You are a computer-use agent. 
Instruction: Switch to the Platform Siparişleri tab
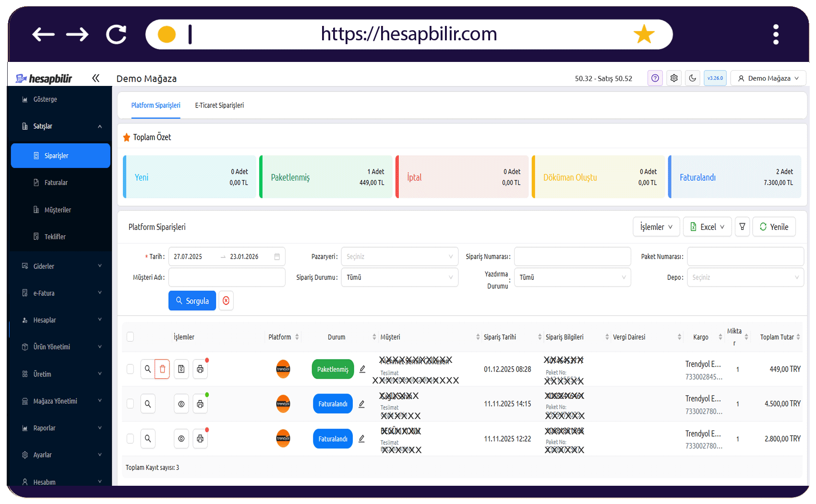pos(156,105)
